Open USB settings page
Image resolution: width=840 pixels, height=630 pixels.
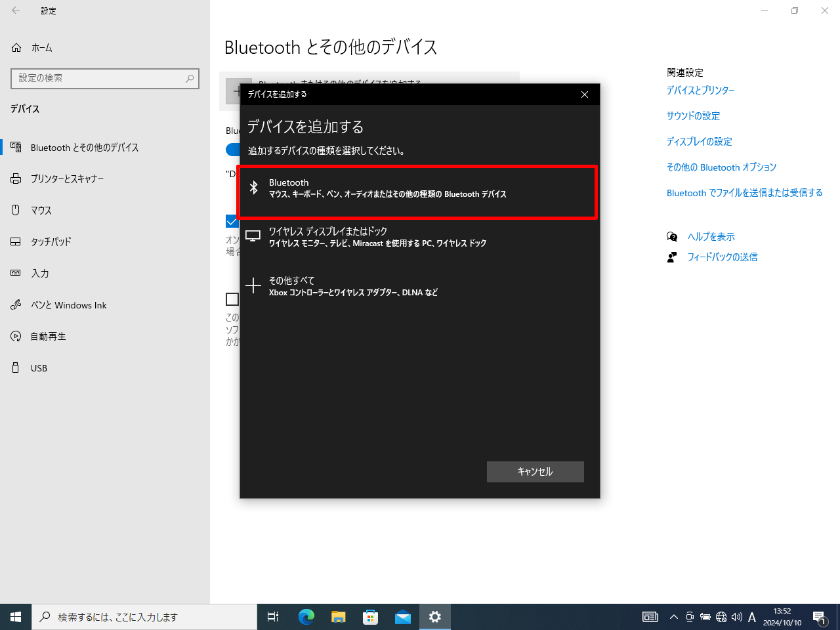click(x=105, y=368)
